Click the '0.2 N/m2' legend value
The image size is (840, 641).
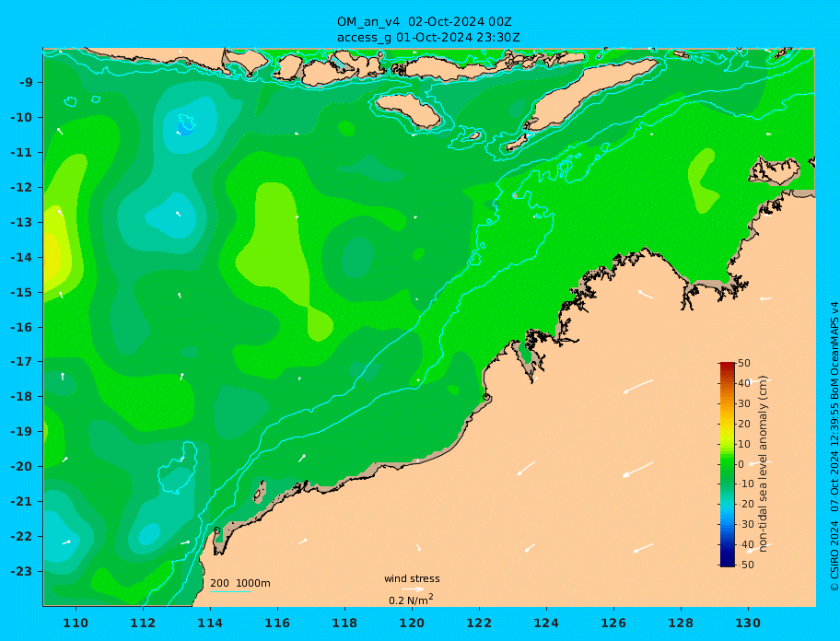pyautogui.click(x=411, y=600)
